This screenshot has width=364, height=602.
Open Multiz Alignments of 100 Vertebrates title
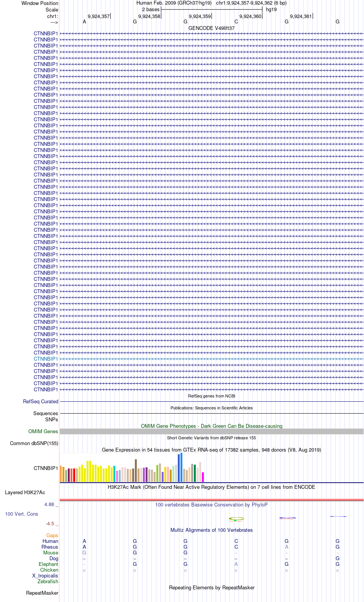pyautogui.click(x=212, y=530)
